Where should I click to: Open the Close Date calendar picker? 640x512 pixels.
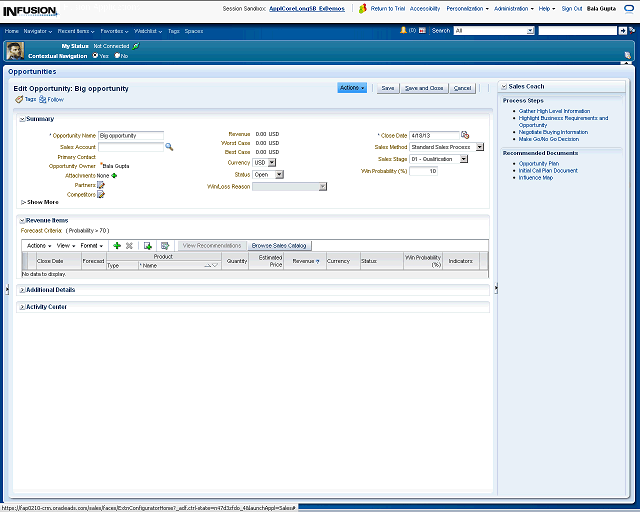coord(465,135)
